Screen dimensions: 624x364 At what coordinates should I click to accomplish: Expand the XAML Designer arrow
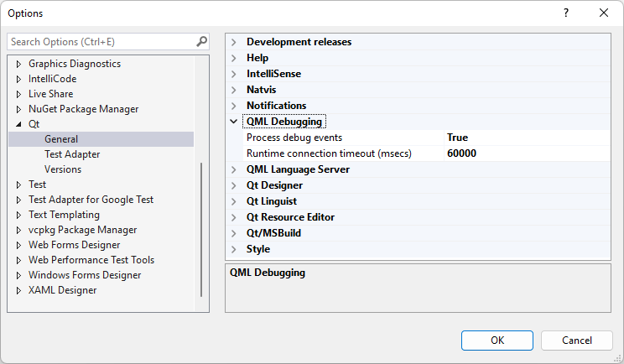pyautogui.click(x=18, y=290)
